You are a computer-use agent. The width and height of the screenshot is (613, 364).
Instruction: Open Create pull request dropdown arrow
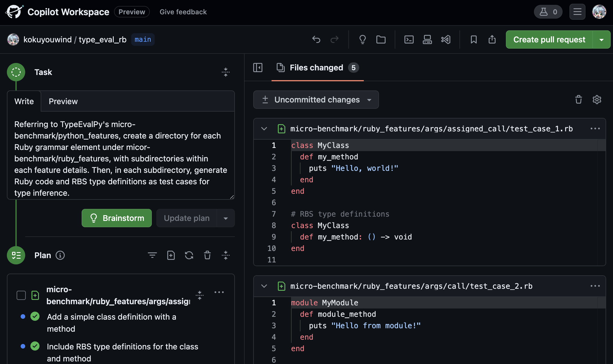(x=601, y=39)
